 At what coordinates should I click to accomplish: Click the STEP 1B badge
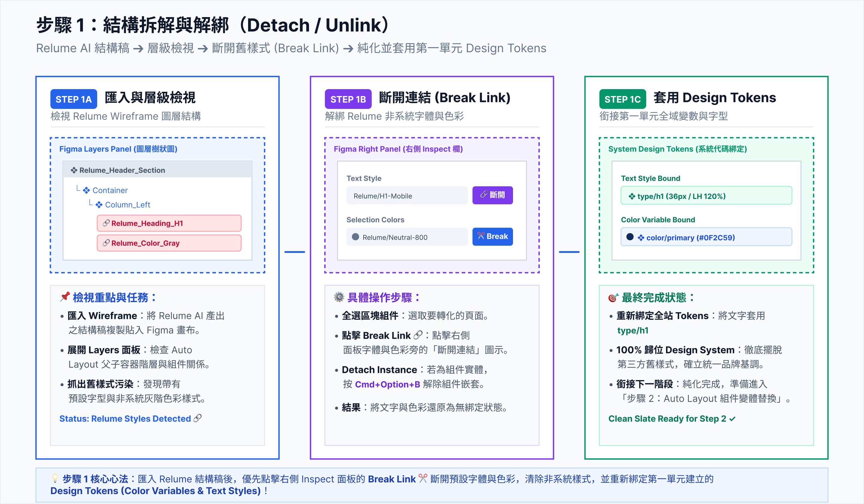coord(348,99)
